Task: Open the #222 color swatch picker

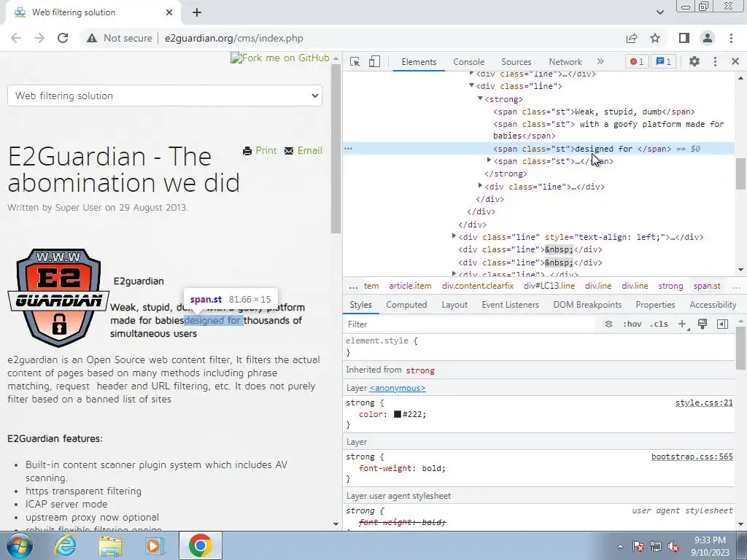Action: click(398, 414)
